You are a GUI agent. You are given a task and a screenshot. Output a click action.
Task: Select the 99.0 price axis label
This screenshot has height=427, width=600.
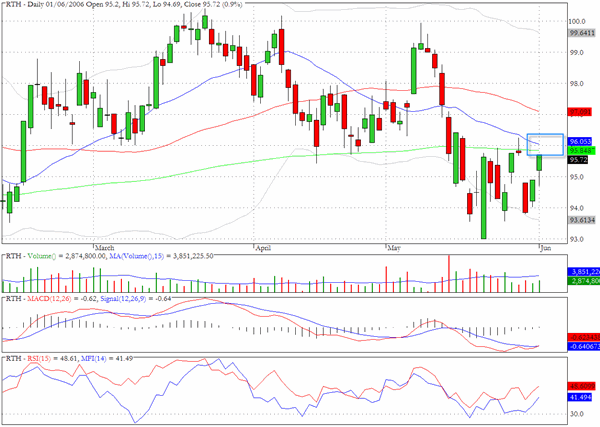(x=577, y=53)
